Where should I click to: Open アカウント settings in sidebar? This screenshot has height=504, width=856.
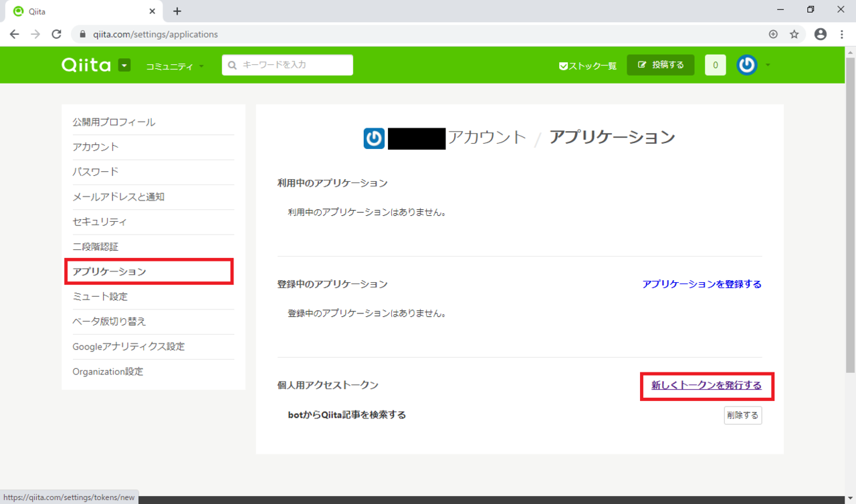[96, 147]
